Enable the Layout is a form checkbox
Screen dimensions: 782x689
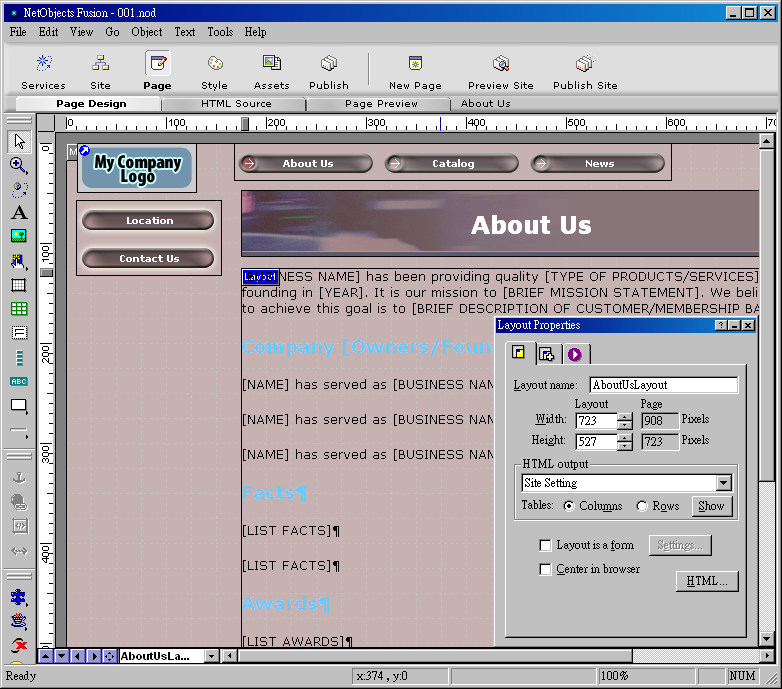546,545
